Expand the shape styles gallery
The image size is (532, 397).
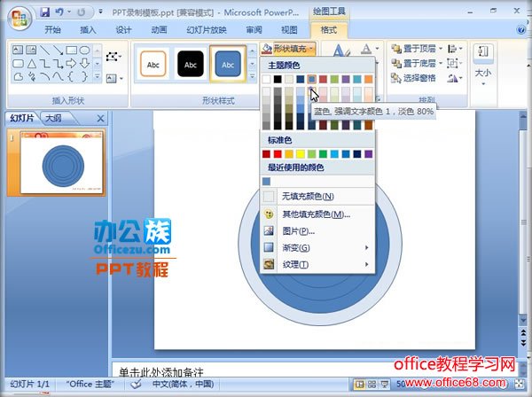pyautogui.click(x=252, y=77)
